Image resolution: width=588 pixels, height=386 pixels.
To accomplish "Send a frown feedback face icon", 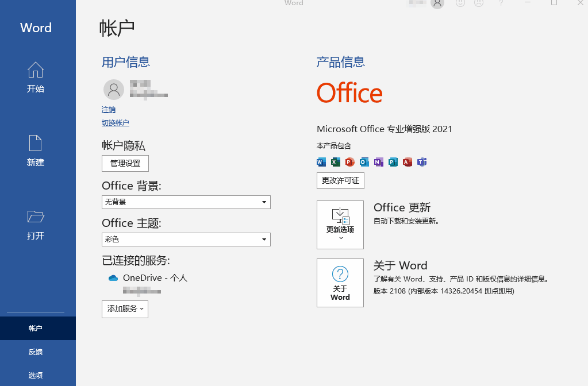I will coord(479,3).
